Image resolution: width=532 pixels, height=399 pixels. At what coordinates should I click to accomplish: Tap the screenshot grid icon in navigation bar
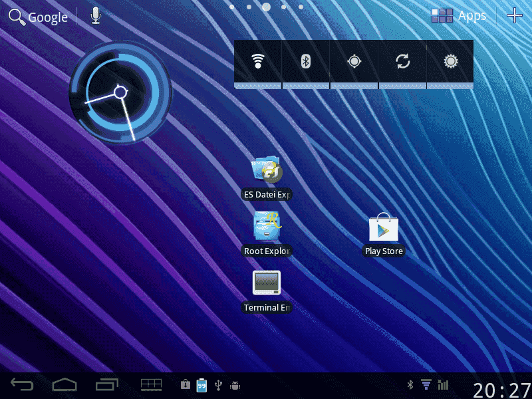coord(152,385)
